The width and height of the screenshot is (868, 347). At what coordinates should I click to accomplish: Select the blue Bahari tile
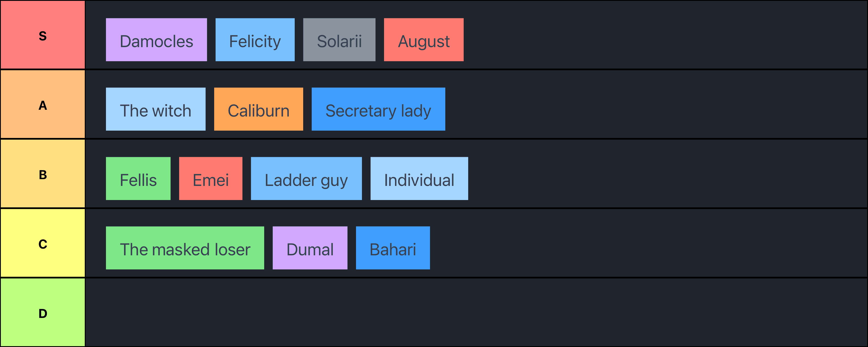pos(392,248)
